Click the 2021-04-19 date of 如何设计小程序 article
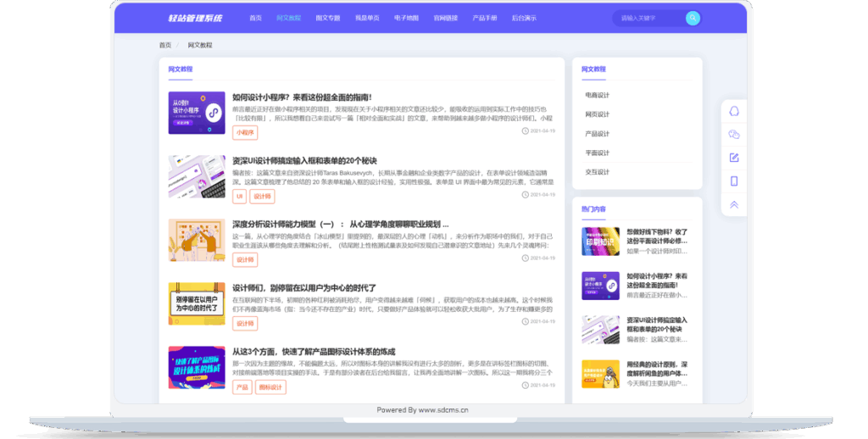 542,131
